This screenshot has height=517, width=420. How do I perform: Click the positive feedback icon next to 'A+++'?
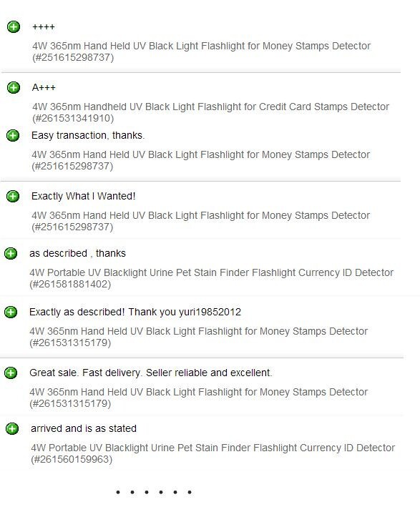tap(14, 87)
